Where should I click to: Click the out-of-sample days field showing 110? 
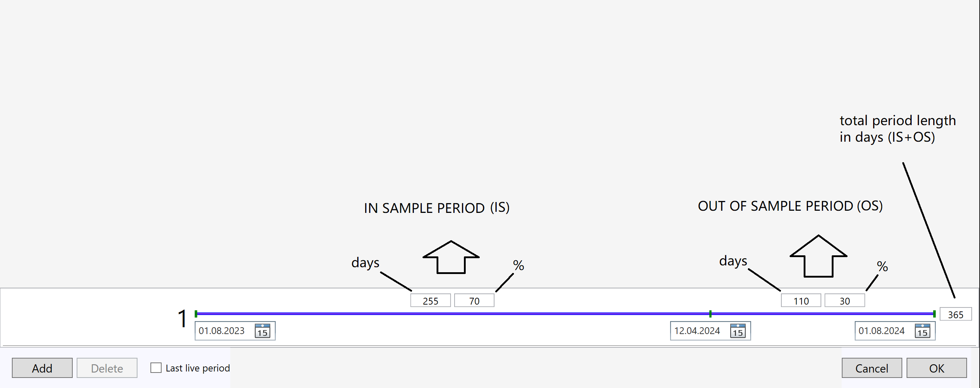coord(801,301)
